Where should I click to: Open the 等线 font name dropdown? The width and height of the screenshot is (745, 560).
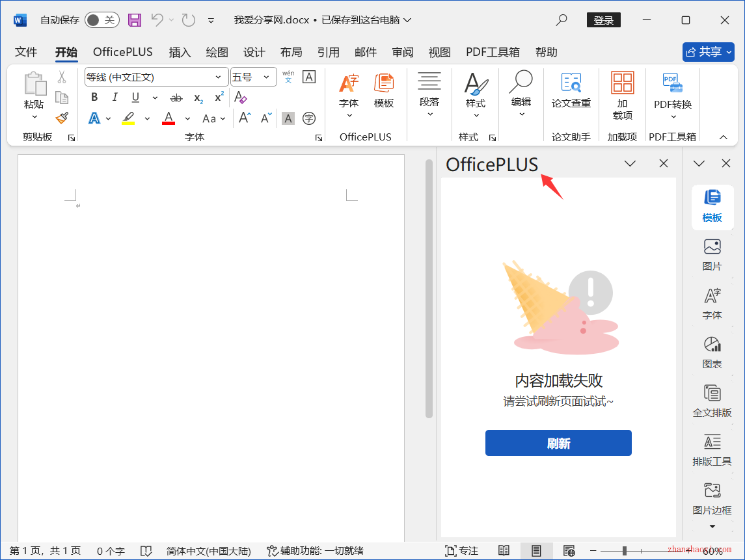point(218,77)
